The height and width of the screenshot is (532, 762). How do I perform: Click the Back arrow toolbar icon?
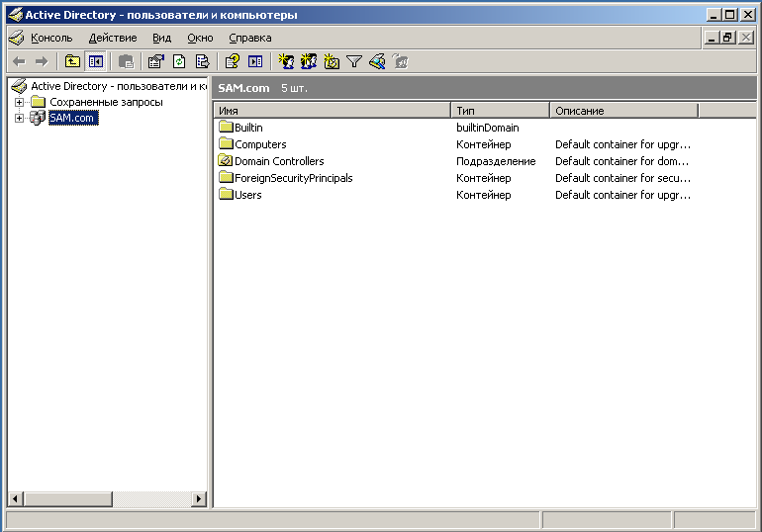[x=19, y=61]
